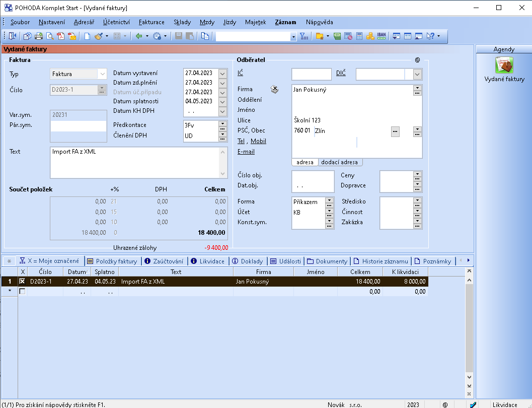Click the Číslo obj. input field
Viewport: 532px width, 408px height.
click(313, 176)
